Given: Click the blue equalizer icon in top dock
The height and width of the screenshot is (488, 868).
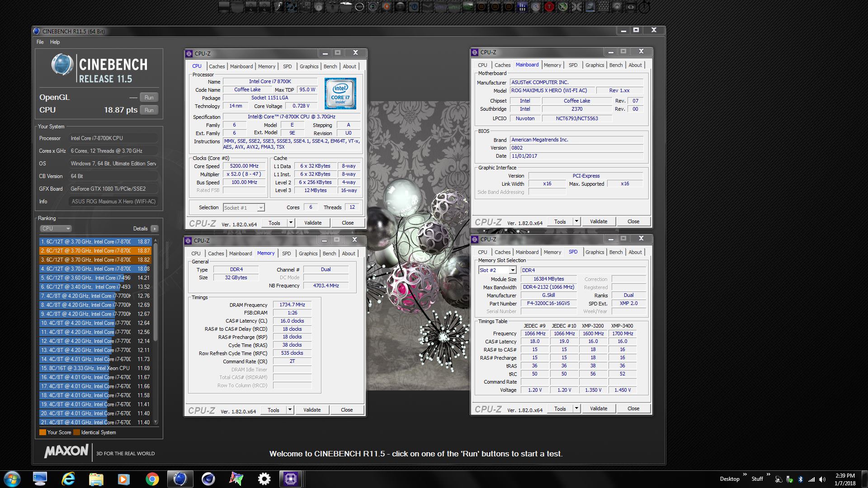Looking at the screenshot, I should click(522, 7).
